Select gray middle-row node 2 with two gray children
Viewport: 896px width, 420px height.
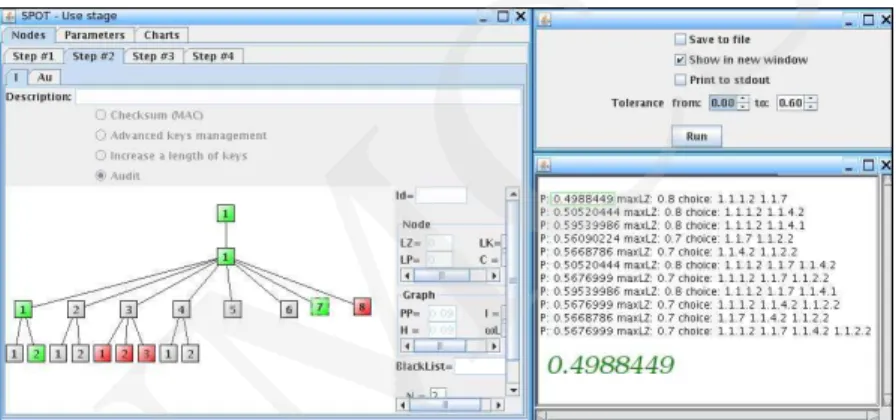76,310
